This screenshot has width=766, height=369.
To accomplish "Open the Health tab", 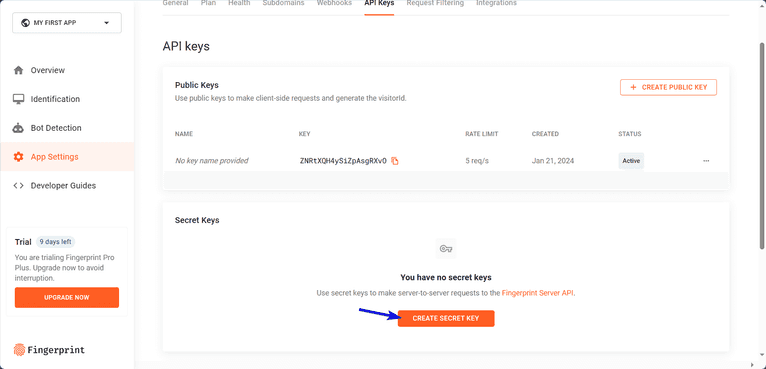I will pos(239,3).
